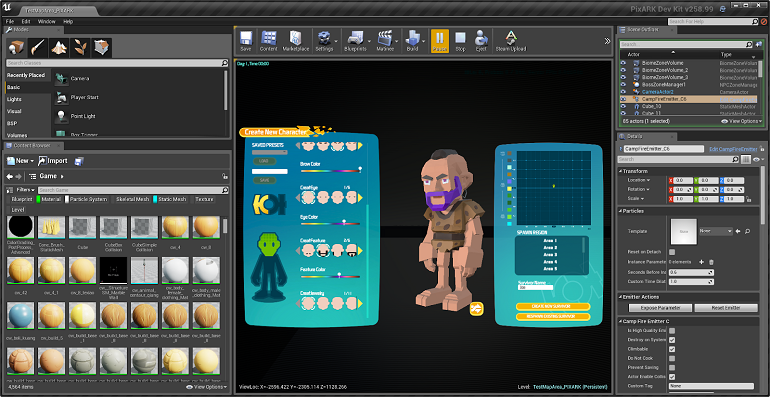Select the Foliage mode leaf icon
Screen dimensions: 770x397
pos(81,48)
